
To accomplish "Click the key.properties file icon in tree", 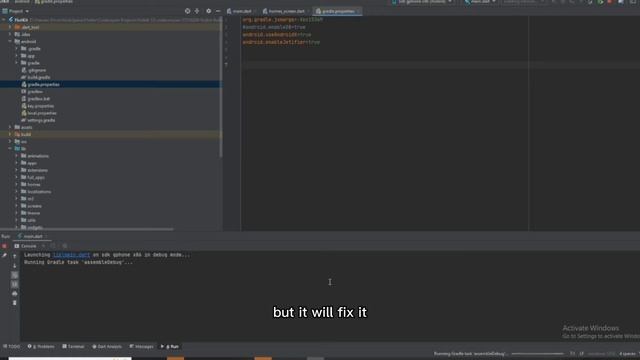I will (24, 106).
